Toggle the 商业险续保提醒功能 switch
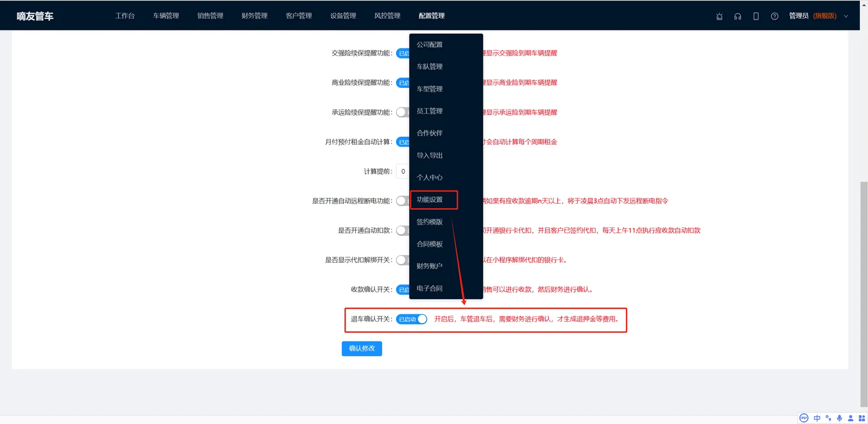This screenshot has height=424, width=868. [403, 83]
